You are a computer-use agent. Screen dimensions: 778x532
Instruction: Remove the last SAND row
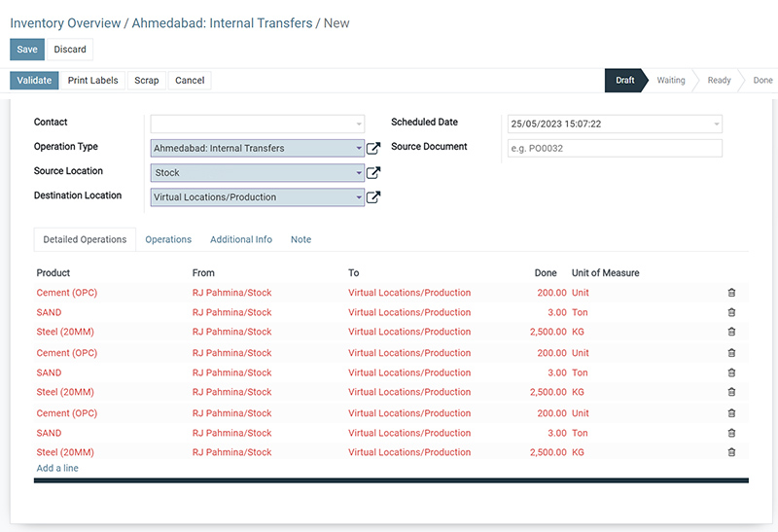tap(731, 433)
